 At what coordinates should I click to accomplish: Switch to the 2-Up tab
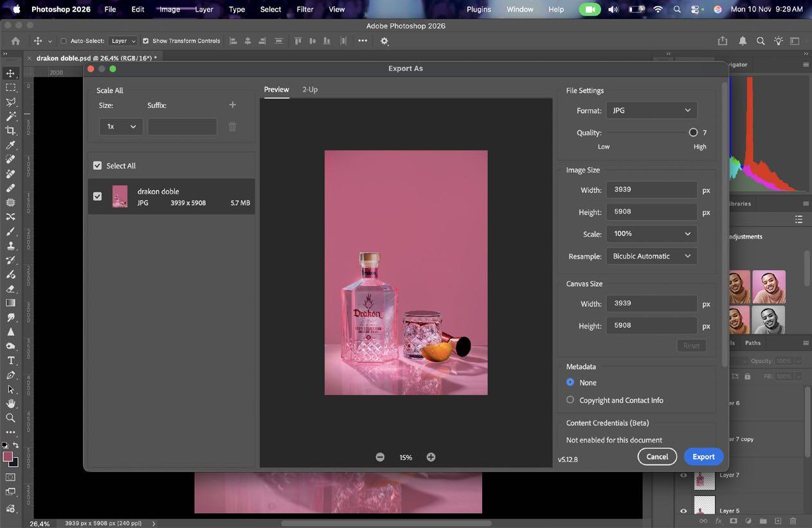[310, 89]
